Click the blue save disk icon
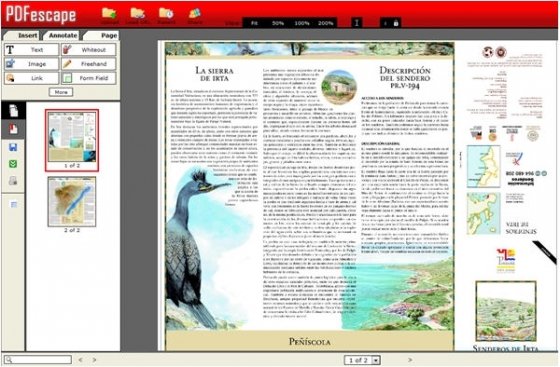The width and height of the screenshot is (560, 367). pos(13,147)
